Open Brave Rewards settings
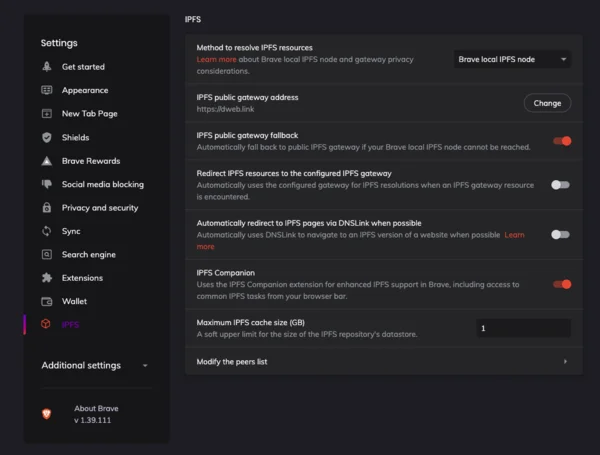The height and width of the screenshot is (455, 600). [x=91, y=161]
